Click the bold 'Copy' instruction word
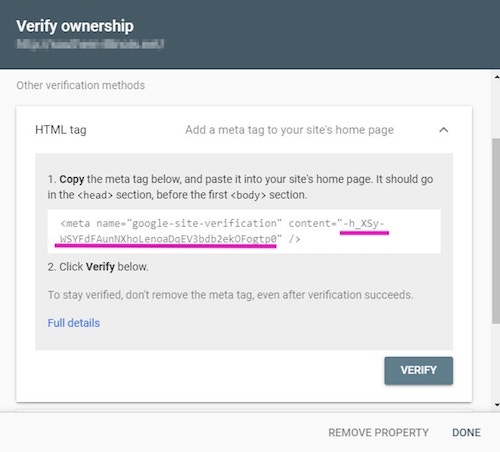This screenshot has width=500, height=452. tap(72, 179)
